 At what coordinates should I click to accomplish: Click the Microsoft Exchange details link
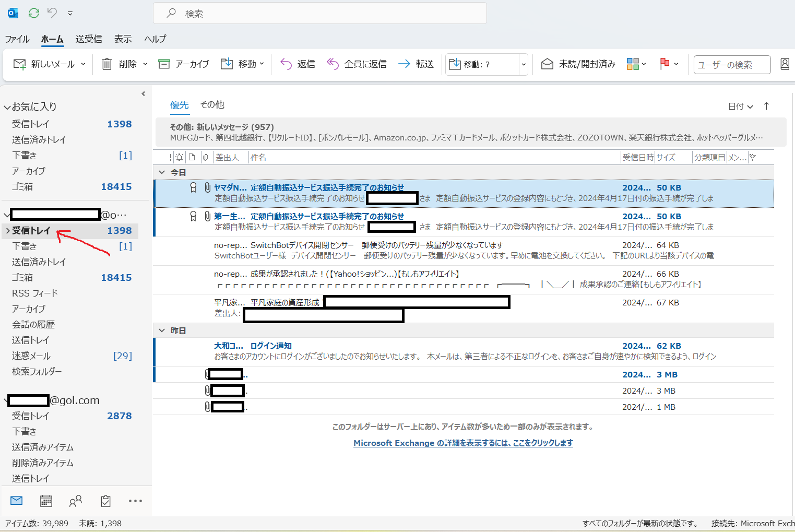(x=462, y=443)
